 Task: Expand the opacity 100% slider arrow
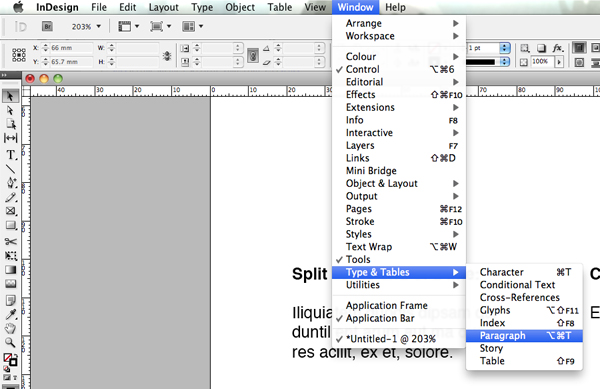pyautogui.click(x=559, y=62)
